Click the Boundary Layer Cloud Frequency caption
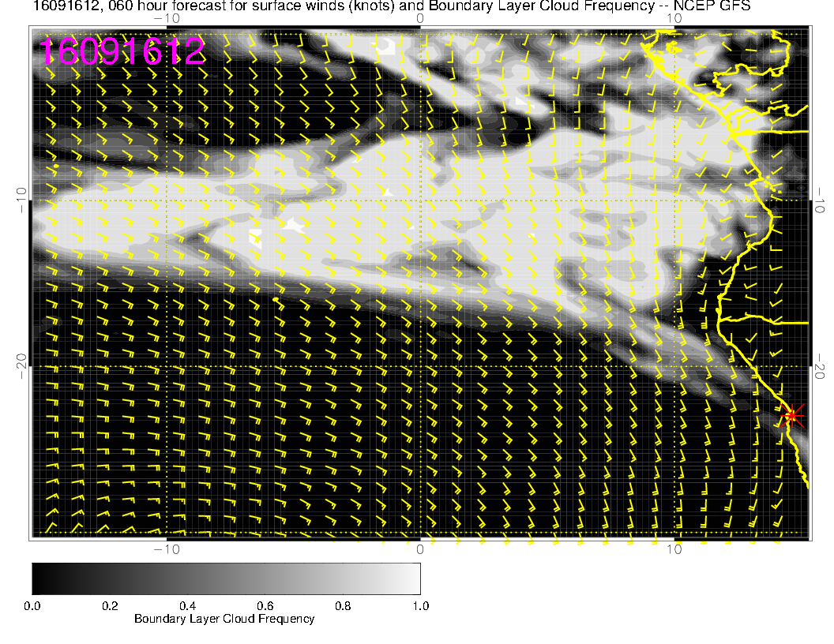This screenshot has height=644, width=834. pos(224,619)
